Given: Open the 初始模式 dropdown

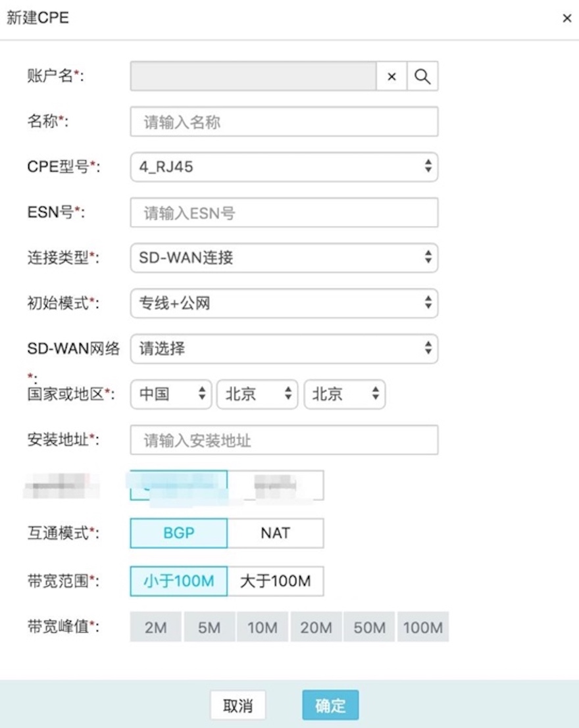Looking at the screenshot, I should pos(284,303).
